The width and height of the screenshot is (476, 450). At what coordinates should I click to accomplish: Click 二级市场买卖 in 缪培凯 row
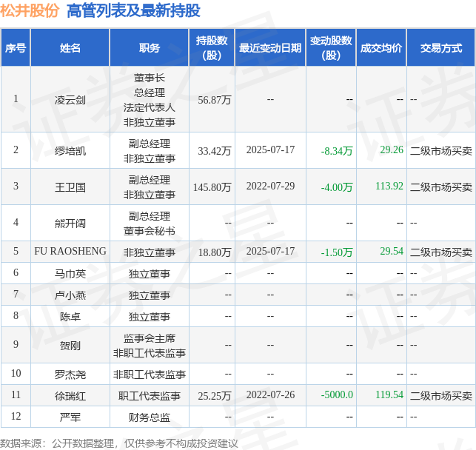(441, 151)
